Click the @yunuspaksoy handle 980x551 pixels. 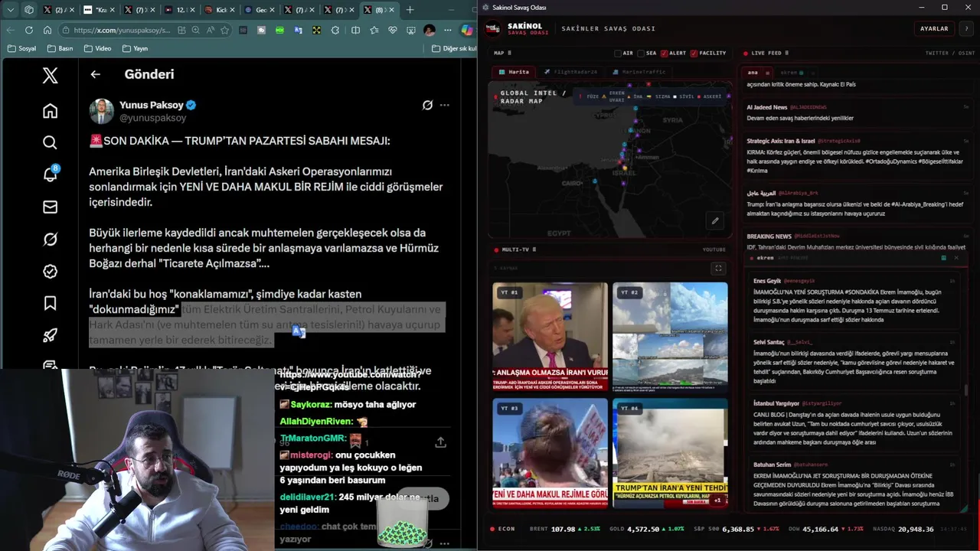coord(153,118)
